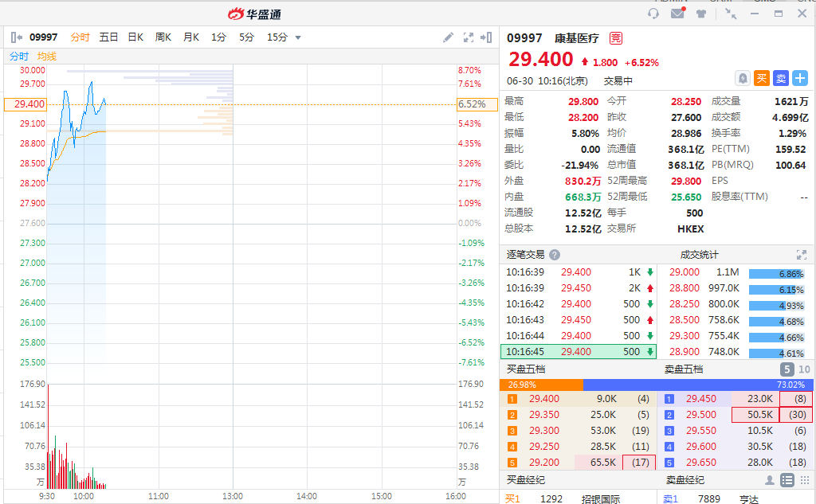Switch order book depth to 10 levels
The height and width of the screenshot is (504, 816).
pos(804,369)
